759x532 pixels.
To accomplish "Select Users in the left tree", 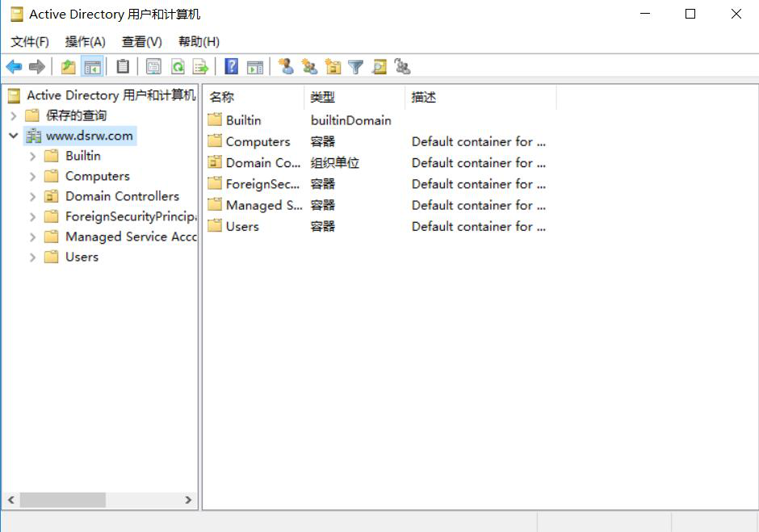I will 82,257.
